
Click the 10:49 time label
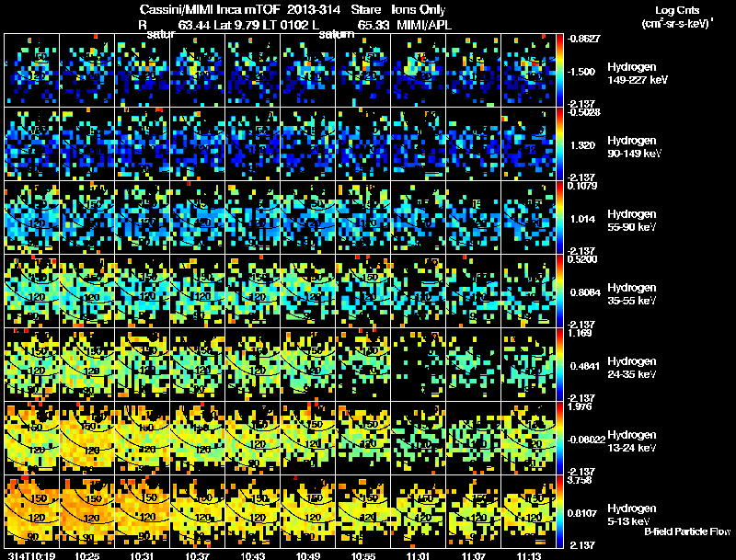(308, 555)
